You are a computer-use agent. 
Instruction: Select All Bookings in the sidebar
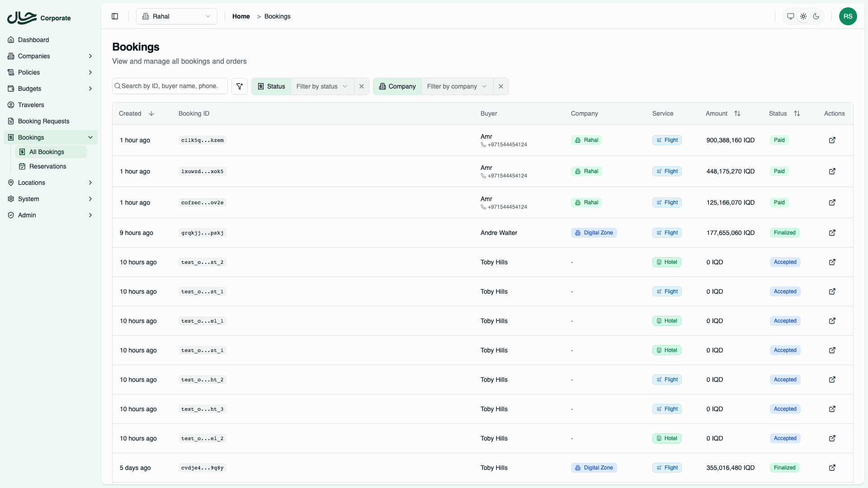click(47, 152)
